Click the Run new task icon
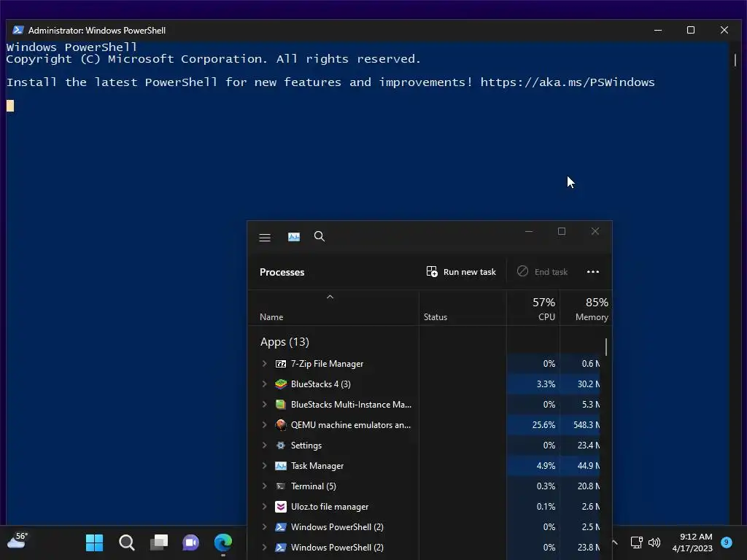 pos(432,271)
